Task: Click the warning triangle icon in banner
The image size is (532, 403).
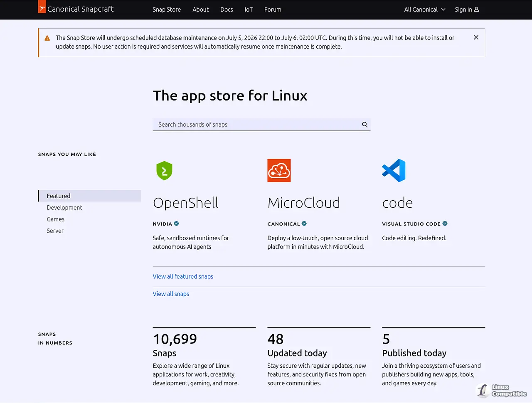Action: tap(47, 38)
